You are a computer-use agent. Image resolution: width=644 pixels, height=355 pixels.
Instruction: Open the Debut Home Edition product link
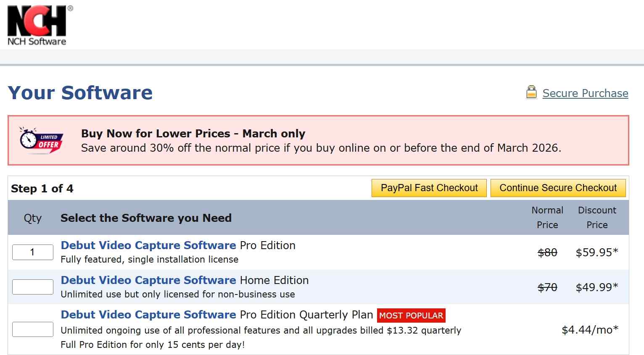click(148, 280)
